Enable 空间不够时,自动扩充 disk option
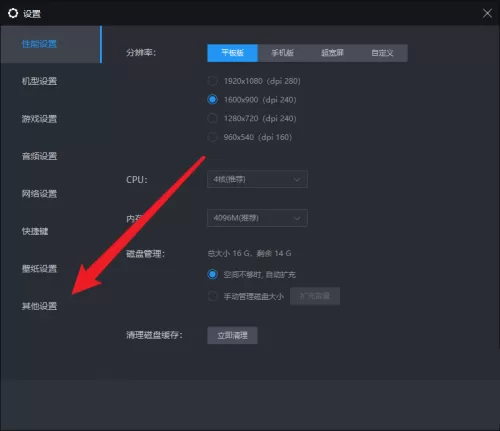The image size is (500, 431). [x=252, y=275]
